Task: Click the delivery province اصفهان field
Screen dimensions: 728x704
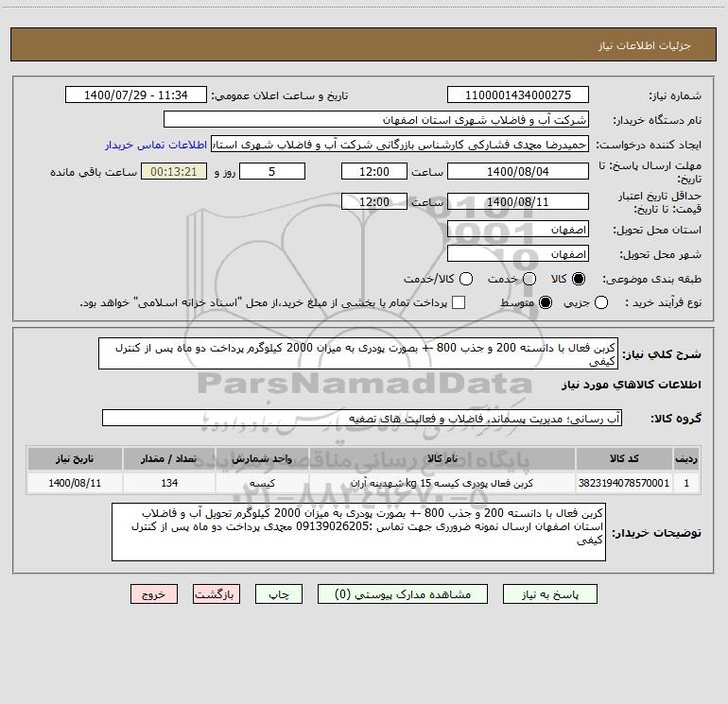Action: [518, 230]
